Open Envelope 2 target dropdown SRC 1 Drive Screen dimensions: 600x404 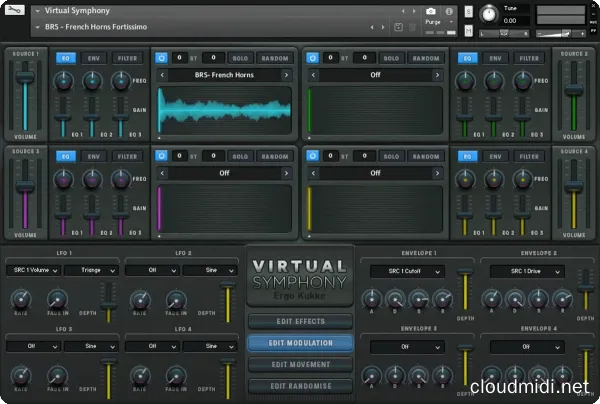527,271
